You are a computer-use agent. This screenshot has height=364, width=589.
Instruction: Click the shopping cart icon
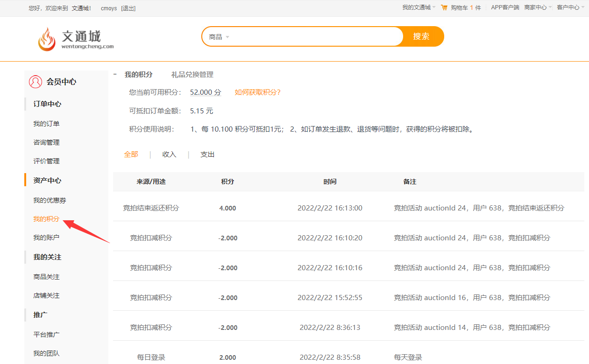click(x=444, y=7)
